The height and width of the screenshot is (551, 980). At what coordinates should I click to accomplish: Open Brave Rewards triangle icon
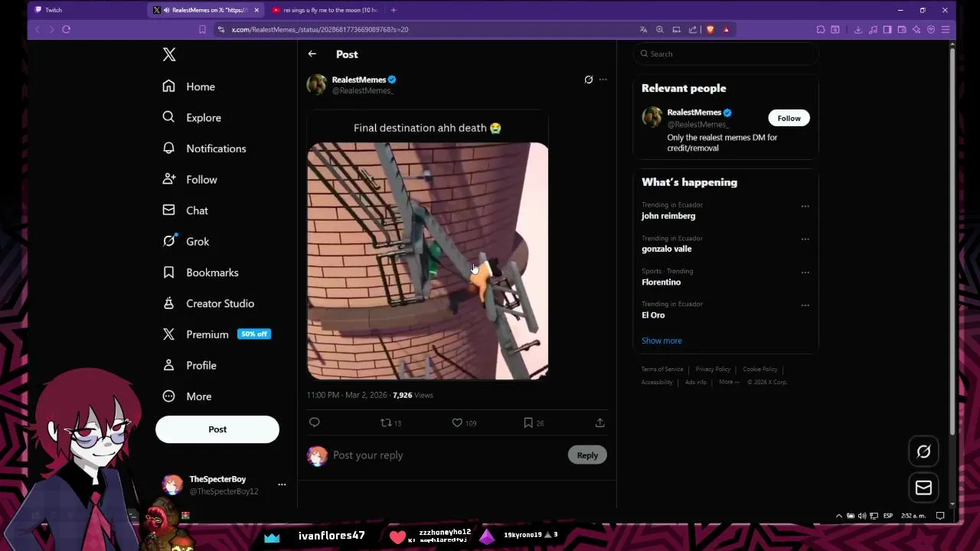726,29
